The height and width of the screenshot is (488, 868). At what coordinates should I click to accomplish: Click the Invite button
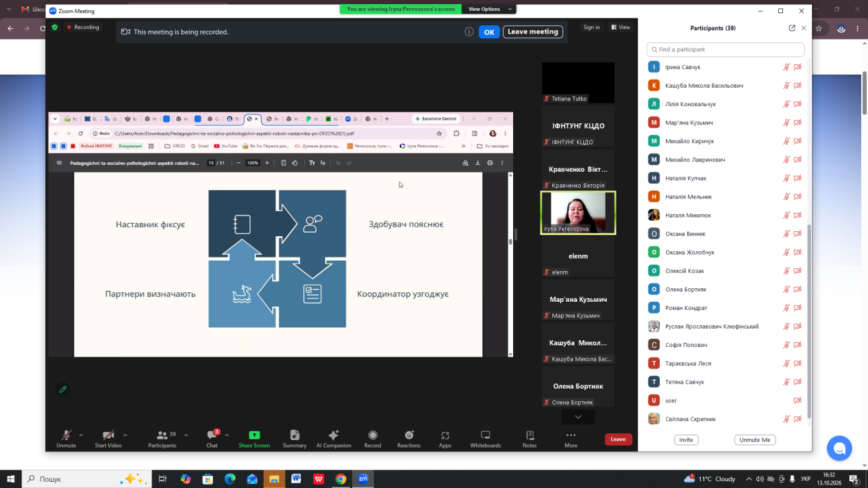(x=686, y=440)
